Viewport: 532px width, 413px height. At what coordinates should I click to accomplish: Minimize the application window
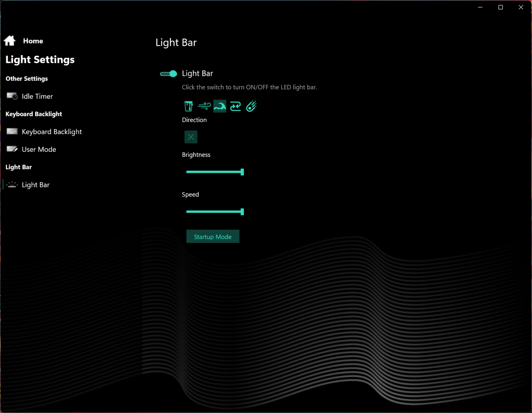(480, 7)
